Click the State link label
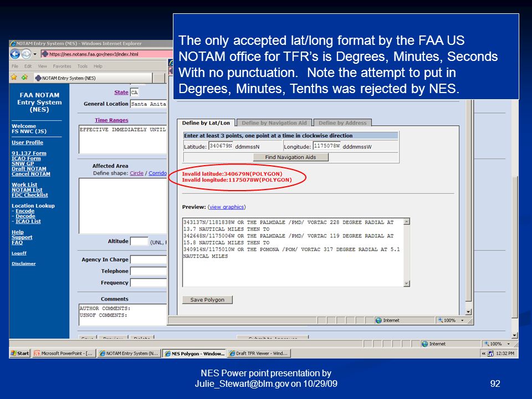This screenshot has height=399, width=532. pyautogui.click(x=121, y=93)
